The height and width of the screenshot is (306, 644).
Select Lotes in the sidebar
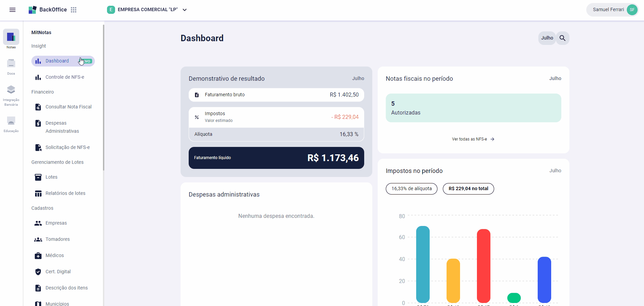click(51, 177)
